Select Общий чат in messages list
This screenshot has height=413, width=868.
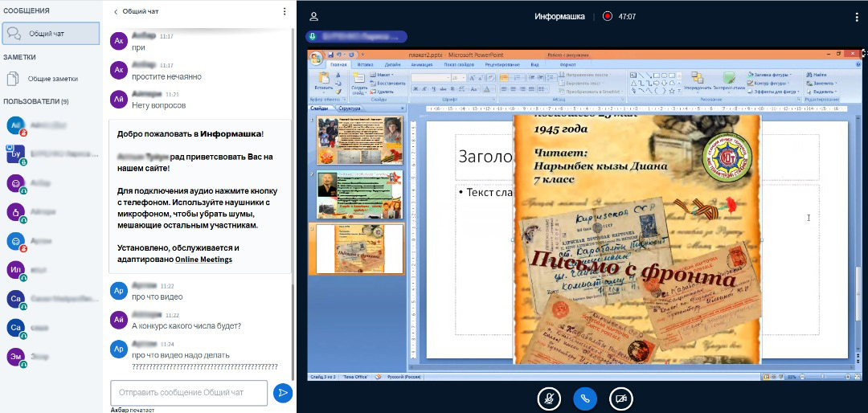pyautogui.click(x=50, y=33)
